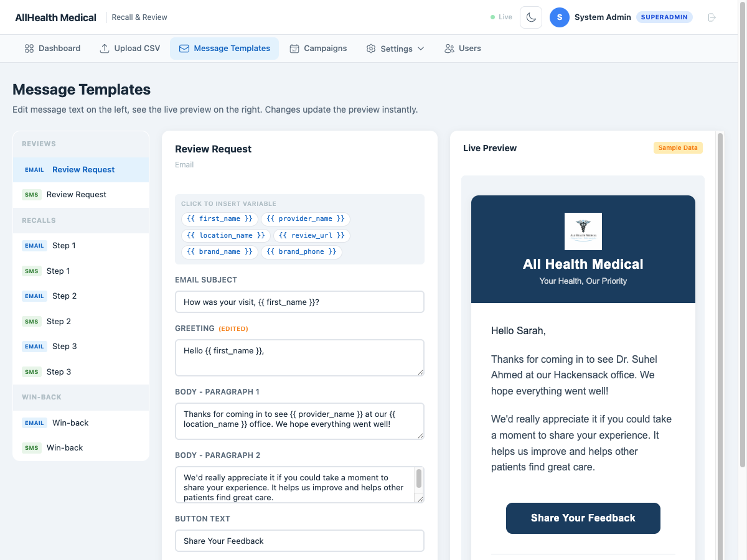Viewport: 747px width, 560px height.
Task: Open the Recall & Review breadcrumb
Action: pos(139,17)
